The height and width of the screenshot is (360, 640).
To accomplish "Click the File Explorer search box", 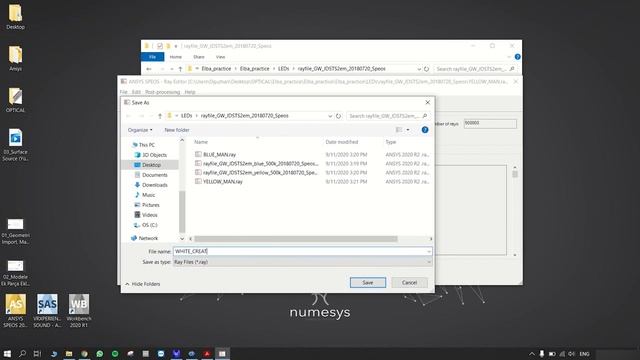I will click(475, 69).
